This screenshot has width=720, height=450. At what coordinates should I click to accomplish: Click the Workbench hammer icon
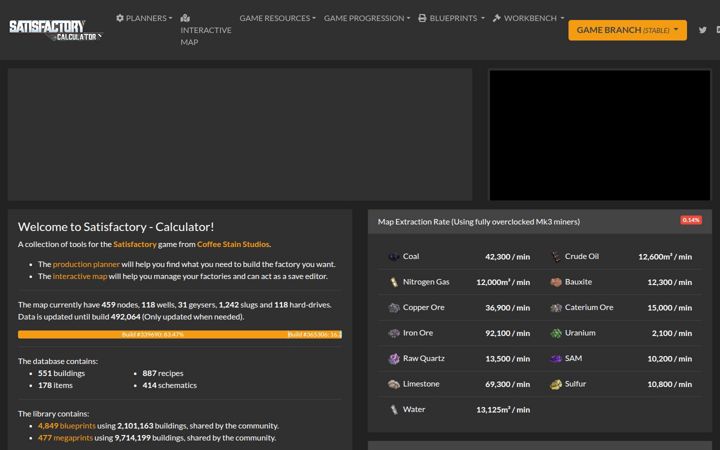click(x=496, y=18)
